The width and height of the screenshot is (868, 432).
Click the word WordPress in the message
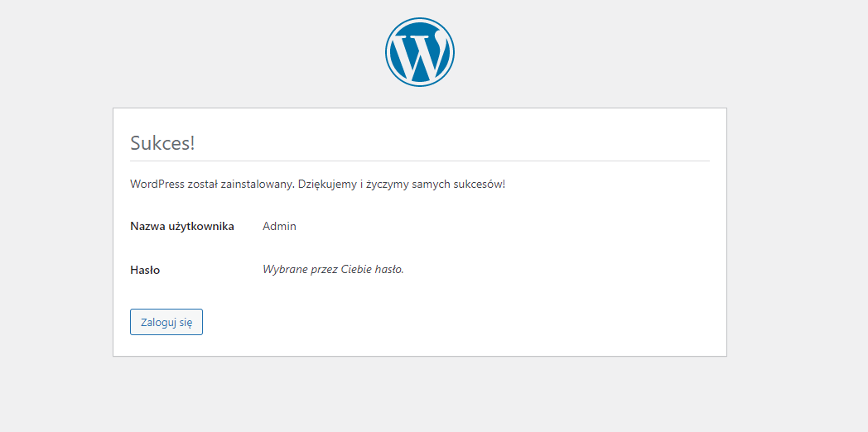coord(157,184)
